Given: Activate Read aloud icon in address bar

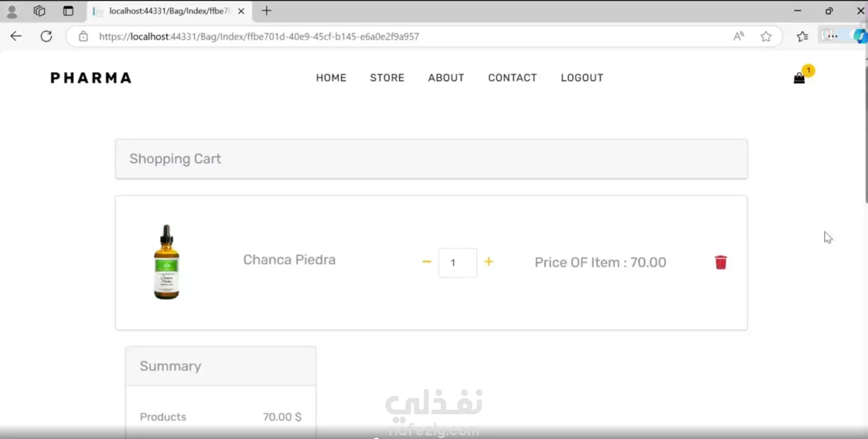Looking at the screenshot, I should click(739, 36).
